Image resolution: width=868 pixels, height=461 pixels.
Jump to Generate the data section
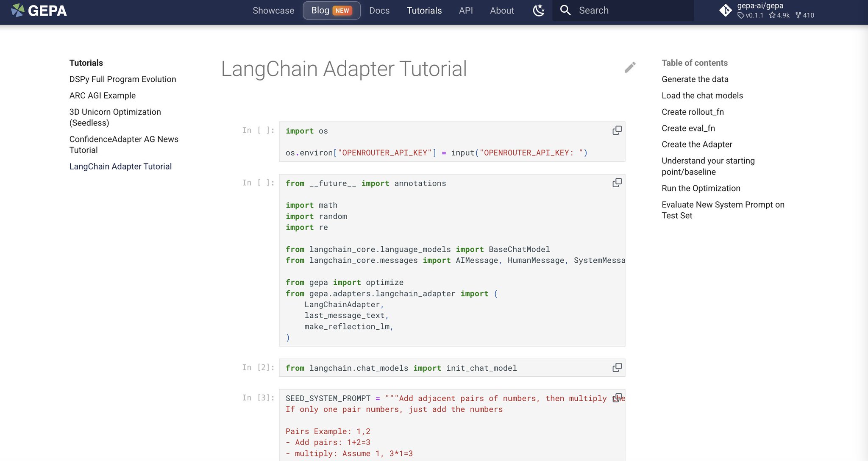pos(695,79)
